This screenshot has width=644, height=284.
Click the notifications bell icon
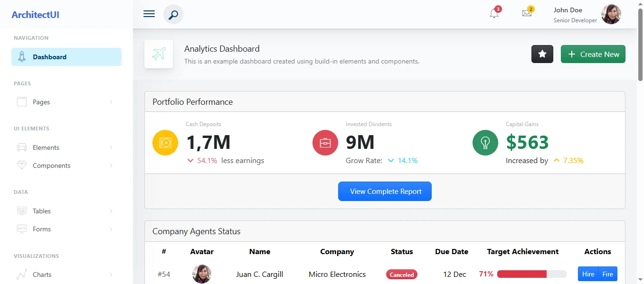pos(493,13)
